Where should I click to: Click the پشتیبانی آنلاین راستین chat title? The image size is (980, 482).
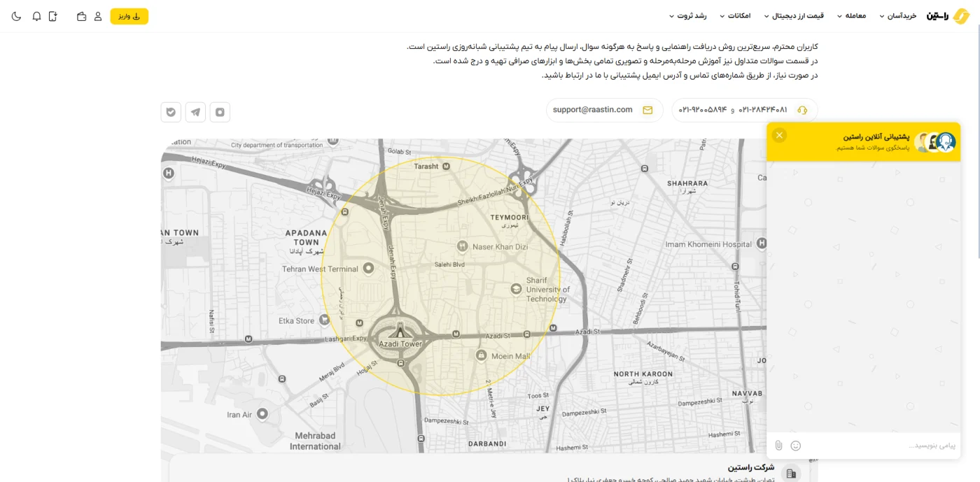coord(876,137)
